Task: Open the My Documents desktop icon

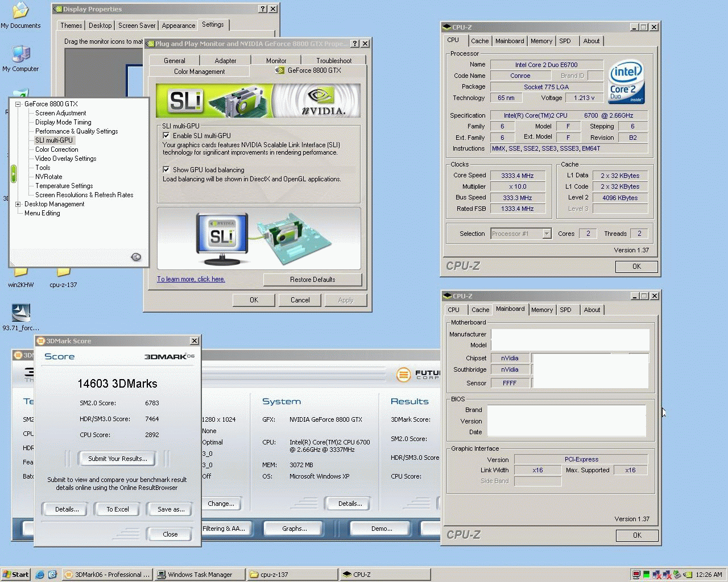Action: coord(20,15)
